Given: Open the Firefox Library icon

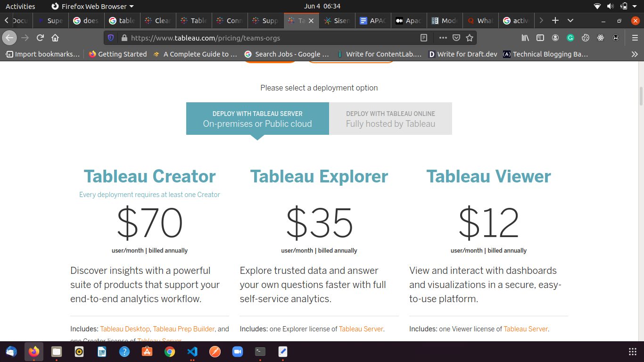Looking at the screenshot, I should [x=525, y=38].
